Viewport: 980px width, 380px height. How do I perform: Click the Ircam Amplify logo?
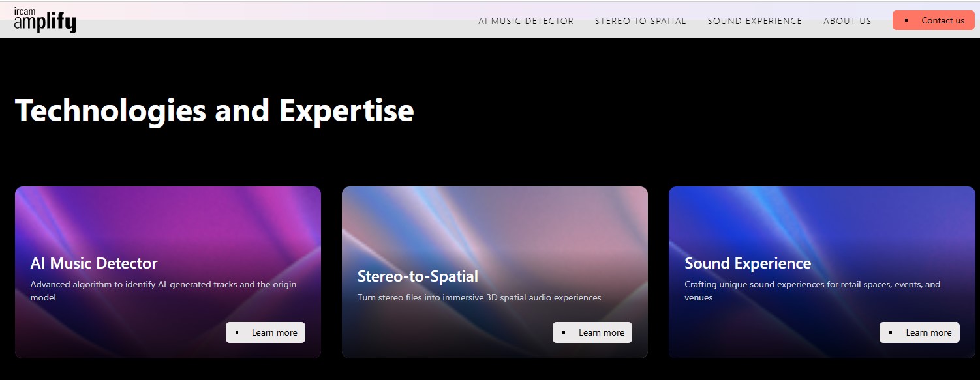(45, 20)
